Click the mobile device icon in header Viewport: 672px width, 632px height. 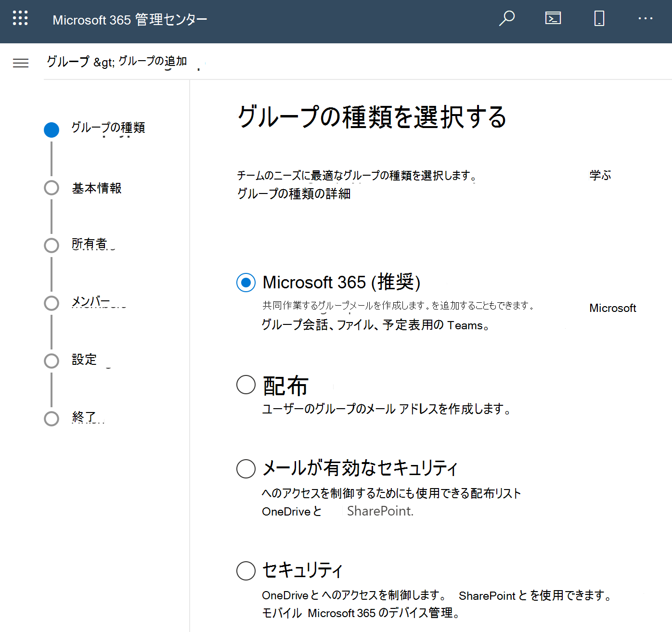click(599, 19)
